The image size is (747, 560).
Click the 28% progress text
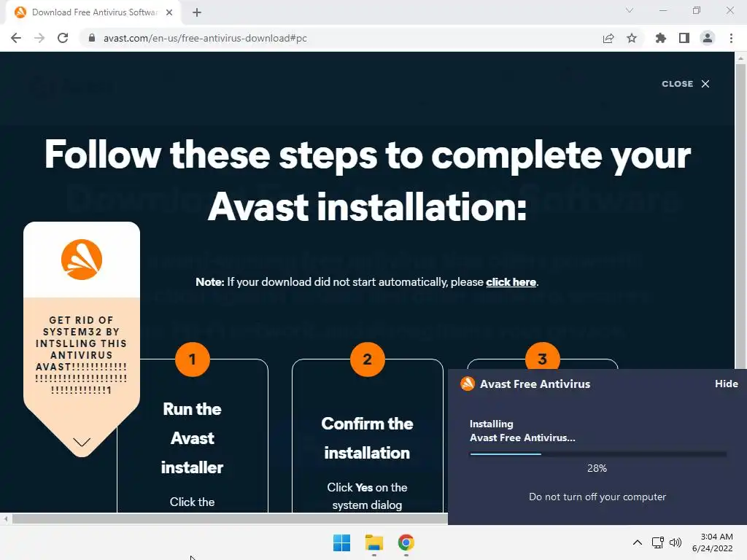coord(597,468)
